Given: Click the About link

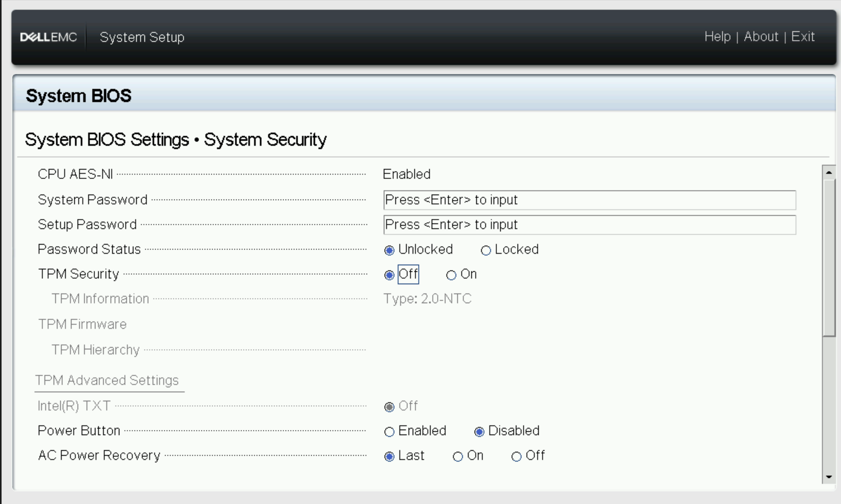Looking at the screenshot, I should (761, 36).
